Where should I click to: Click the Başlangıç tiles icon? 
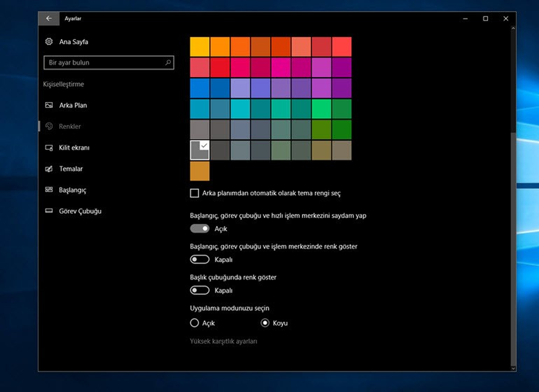49,190
